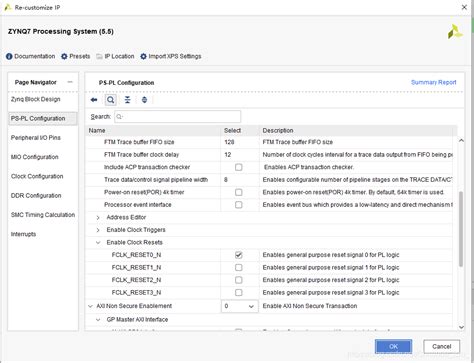Collapse Page Navigator with minus icon

click(x=70, y=82)
